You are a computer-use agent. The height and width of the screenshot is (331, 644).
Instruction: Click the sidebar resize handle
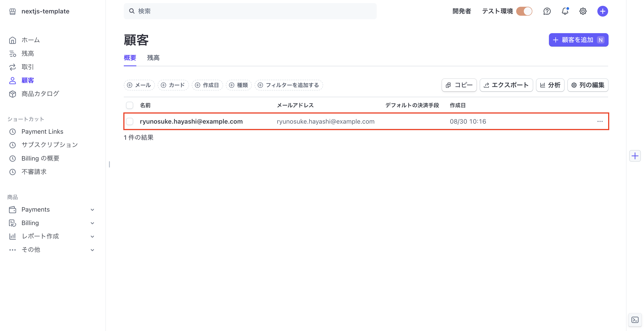point(109,164)
